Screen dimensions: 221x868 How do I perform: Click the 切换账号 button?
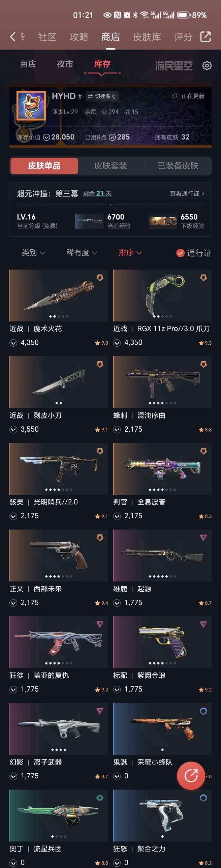click(102, 96)
